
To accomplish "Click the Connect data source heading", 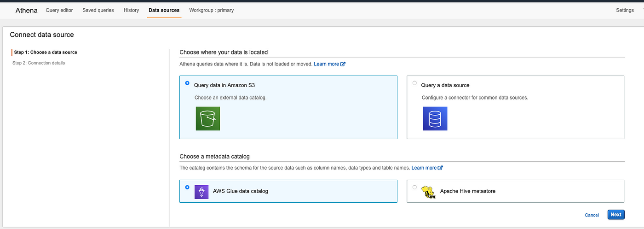I will [42, 35].
